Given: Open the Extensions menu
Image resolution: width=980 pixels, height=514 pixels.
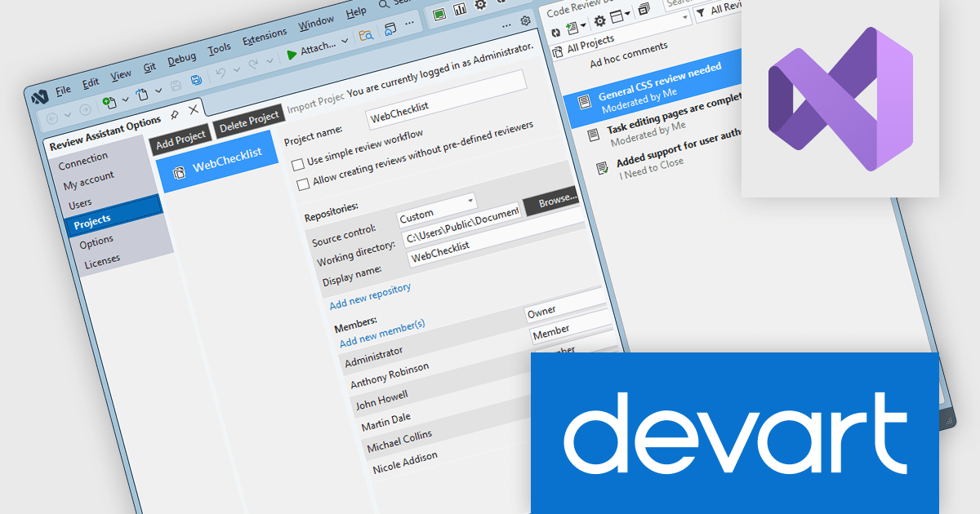Looking at the screenshot, I should click(265, 37).
